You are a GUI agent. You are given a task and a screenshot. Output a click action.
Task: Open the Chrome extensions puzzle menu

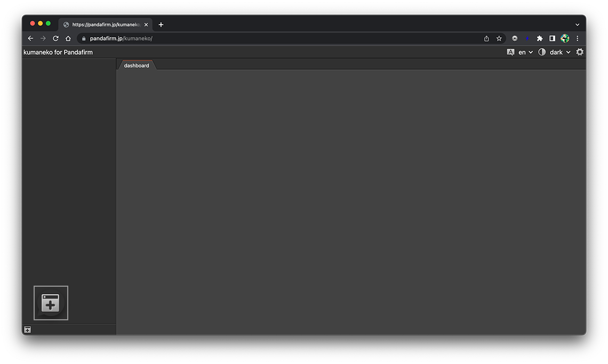(x=540, y=38)
